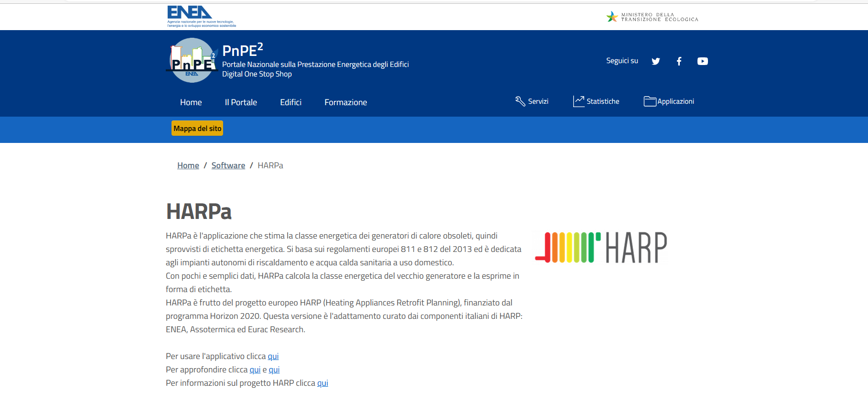Image resolution: width=868 pixels, height=403 pixels.
Task: Click the Mappa del sito button
Action: coord(197,128)
